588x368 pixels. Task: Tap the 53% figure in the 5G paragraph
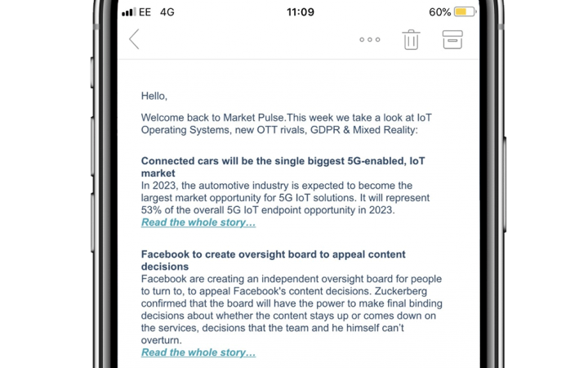(153, 210)
